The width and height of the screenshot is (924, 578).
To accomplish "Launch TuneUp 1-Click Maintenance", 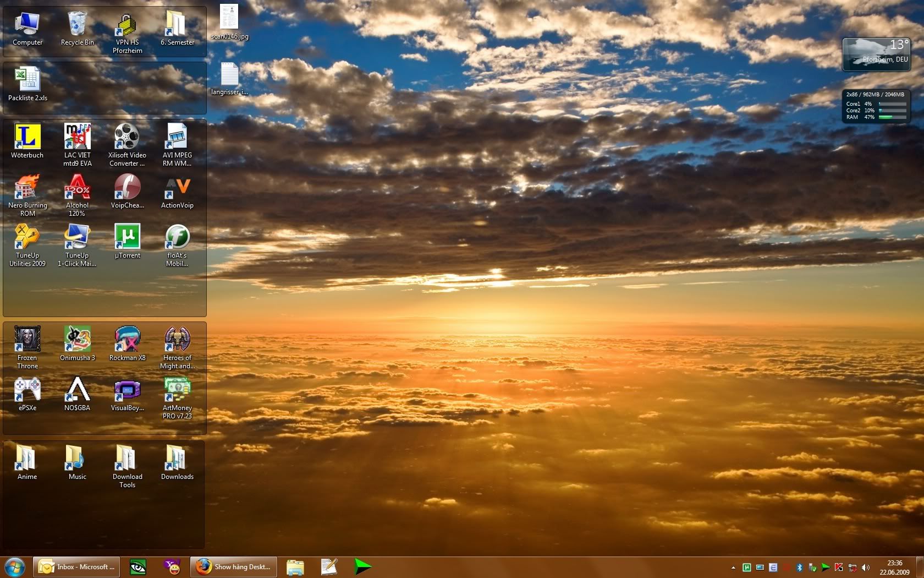I will pos(77,246).
